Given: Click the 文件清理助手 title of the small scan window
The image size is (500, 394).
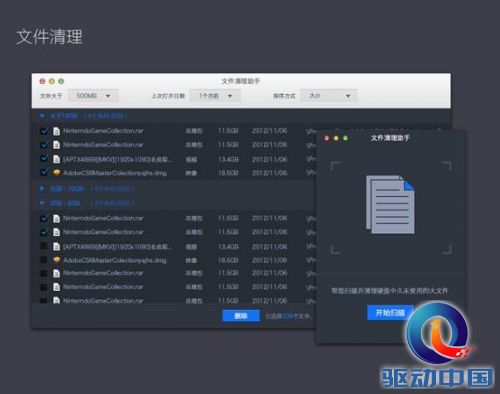Looking at the screenshot, I should [x=390, y=138].
